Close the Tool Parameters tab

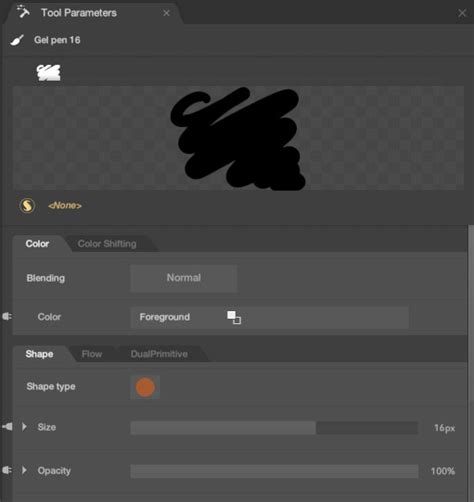coord(166,13)
